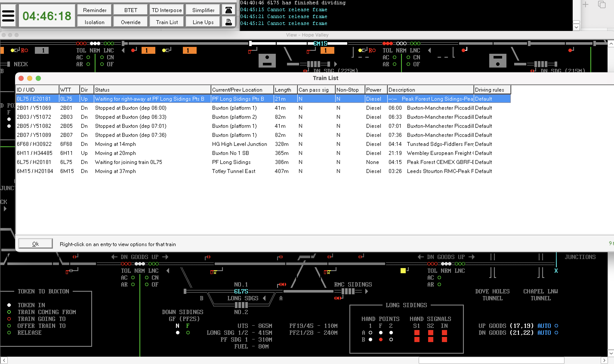Select Down Sidings GF position F
Screen dimensions: 614x364
click(x=188, y=333)
